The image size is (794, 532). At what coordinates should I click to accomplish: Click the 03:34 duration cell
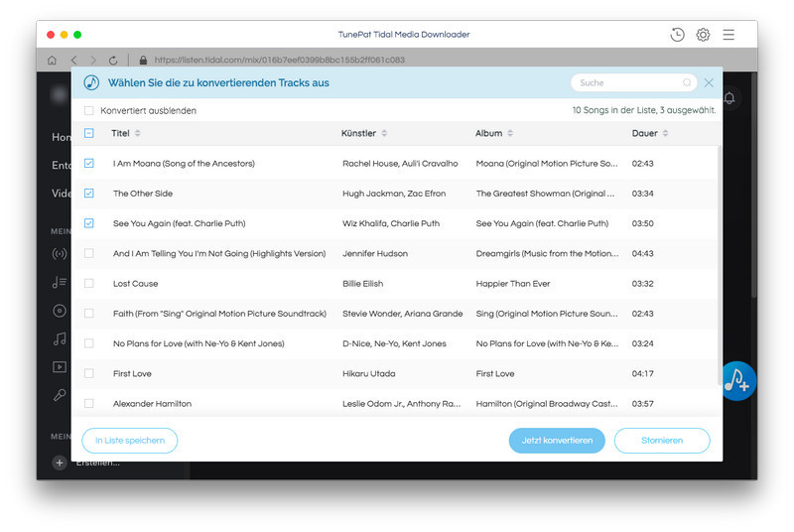642,194
